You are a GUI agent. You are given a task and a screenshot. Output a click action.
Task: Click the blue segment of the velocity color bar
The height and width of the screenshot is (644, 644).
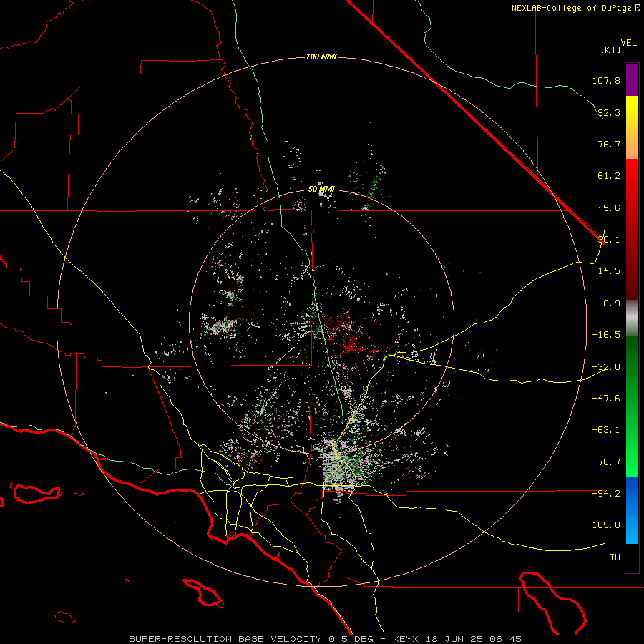click(632, 510)
